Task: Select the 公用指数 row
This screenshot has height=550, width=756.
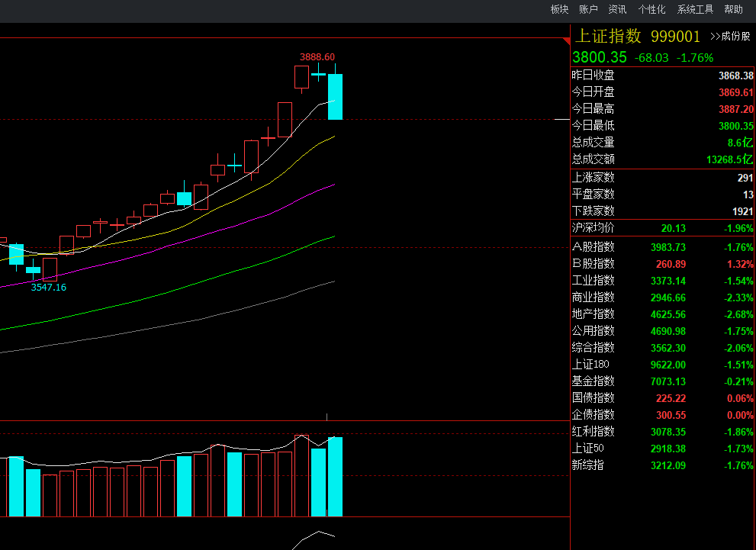Action: coord(662,332)
